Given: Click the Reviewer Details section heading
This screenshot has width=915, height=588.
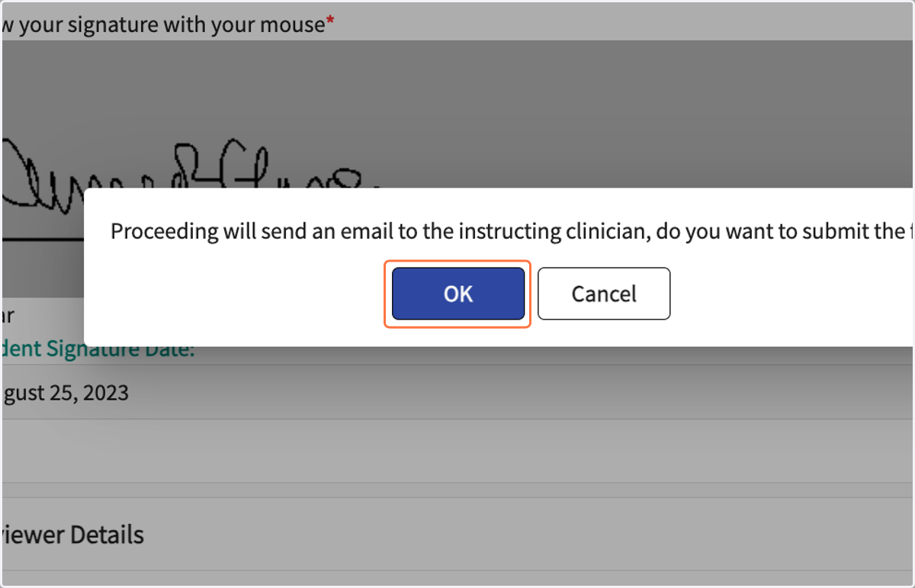Looking at the screenshot, I should [72, 535].
